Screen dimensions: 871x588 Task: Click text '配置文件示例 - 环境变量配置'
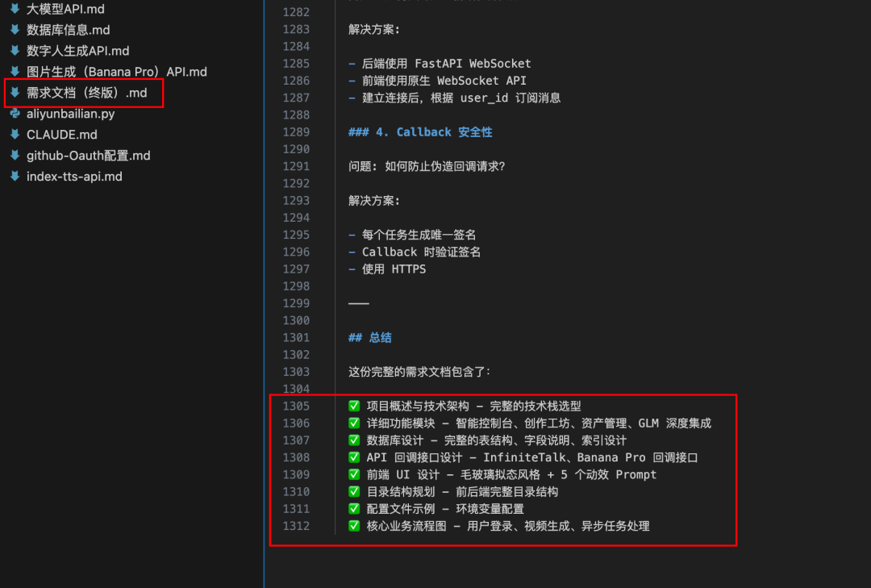pyautogui.click(x=445, y=508)
